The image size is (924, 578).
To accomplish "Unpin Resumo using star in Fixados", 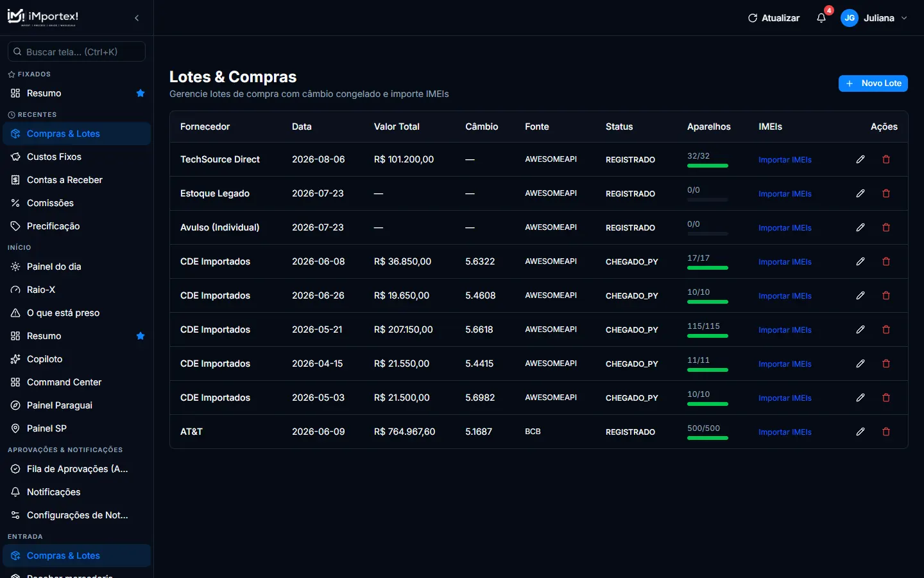I will 141,93.
